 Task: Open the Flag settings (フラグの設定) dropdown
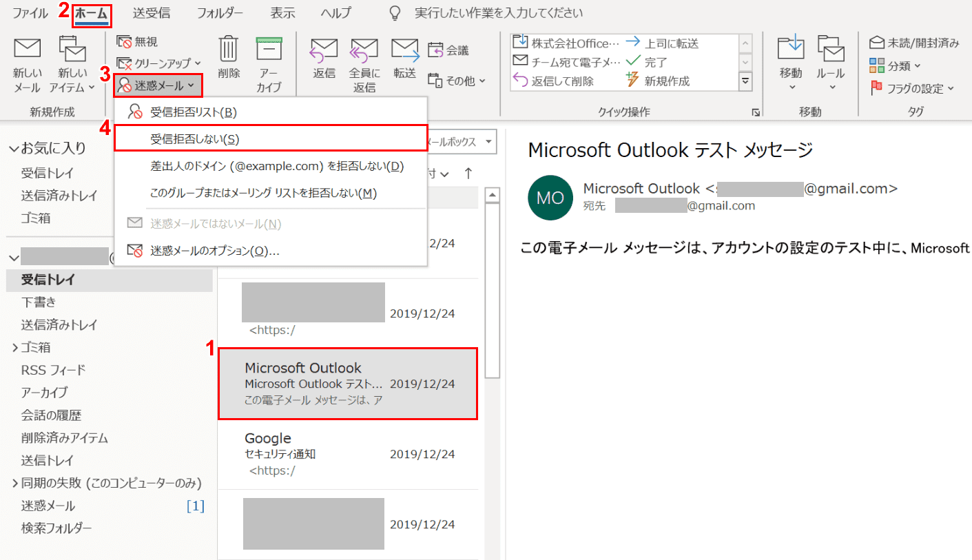click(x=912, y=87)
